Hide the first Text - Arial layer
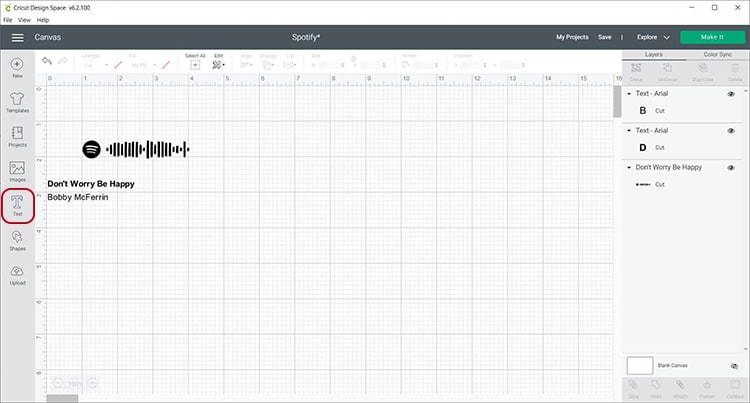Screen dimensions: 750x403 731,94
